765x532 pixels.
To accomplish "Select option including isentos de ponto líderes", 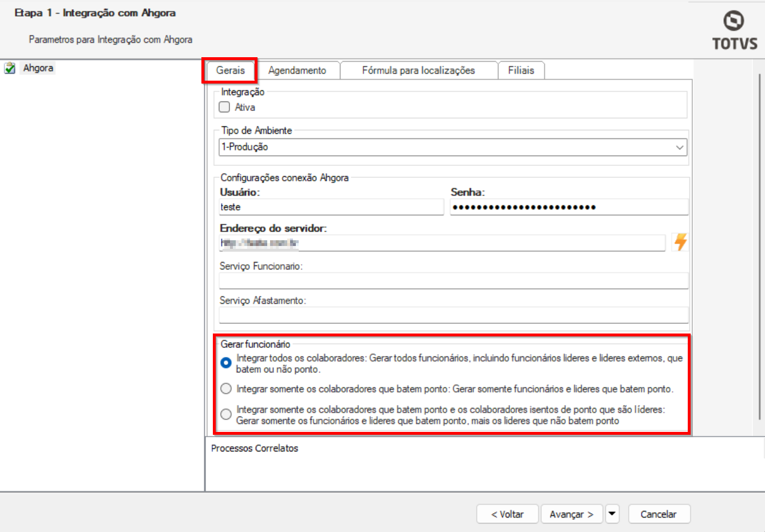I will point(226,414).
